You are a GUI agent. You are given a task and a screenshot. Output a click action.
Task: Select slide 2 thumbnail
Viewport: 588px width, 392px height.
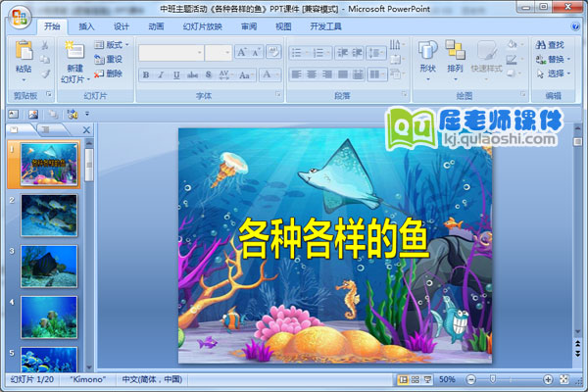pos(49,216)
